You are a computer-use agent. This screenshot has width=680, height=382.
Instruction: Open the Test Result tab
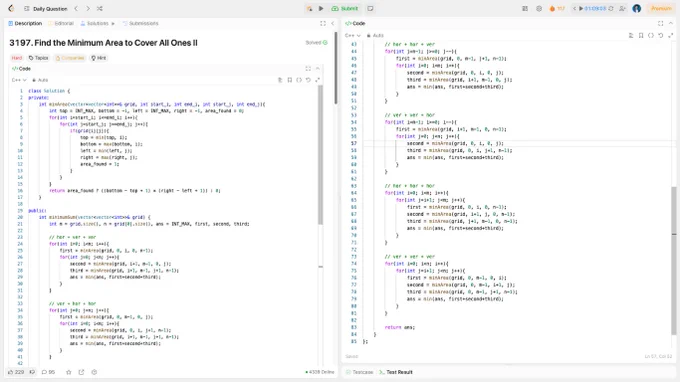tap(396, 372)
